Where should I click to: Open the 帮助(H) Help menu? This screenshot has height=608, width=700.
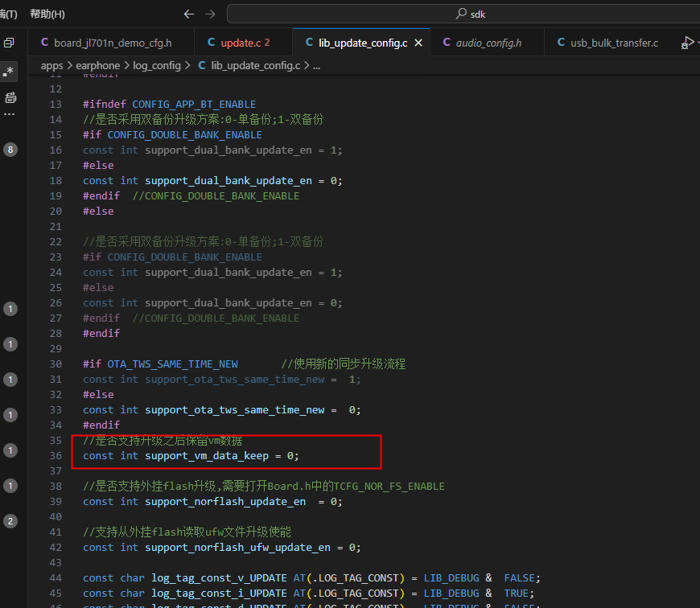pos(47,14)
